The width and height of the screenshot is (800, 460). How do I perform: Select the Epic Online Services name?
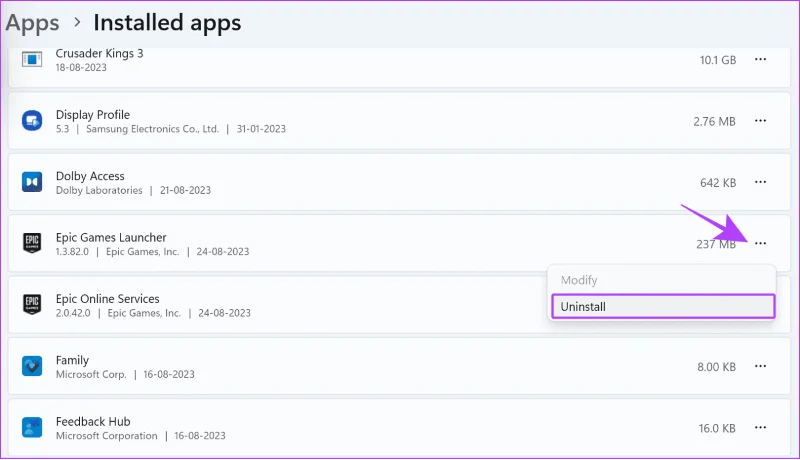pos(108,299)
